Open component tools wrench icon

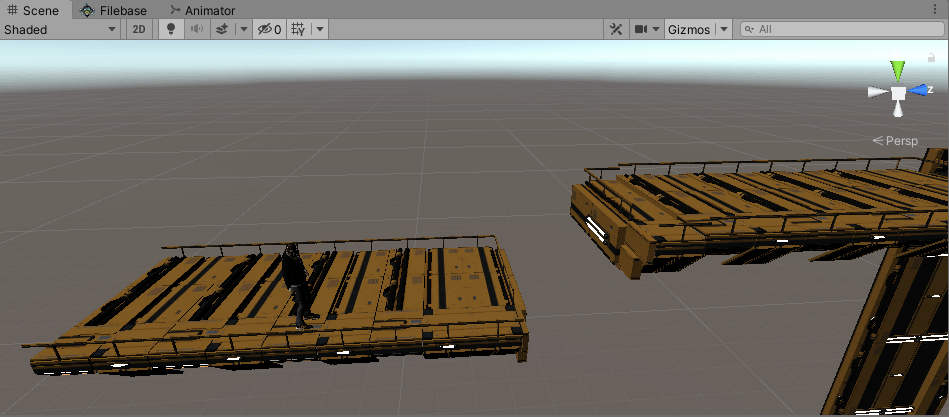click(x=616, y=29)
